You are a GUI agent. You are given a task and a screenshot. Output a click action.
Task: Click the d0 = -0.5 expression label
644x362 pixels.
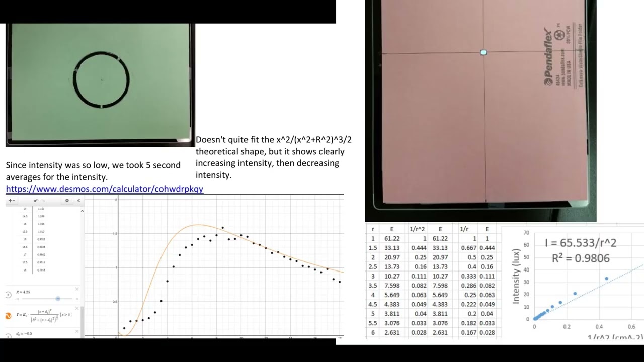pos(24,334)
